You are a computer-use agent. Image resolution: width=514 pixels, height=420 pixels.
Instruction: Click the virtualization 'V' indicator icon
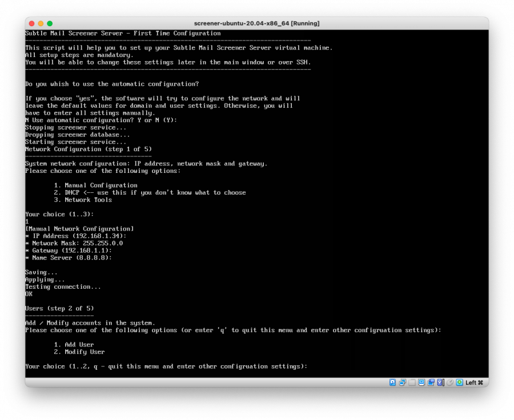pos(440,382)
